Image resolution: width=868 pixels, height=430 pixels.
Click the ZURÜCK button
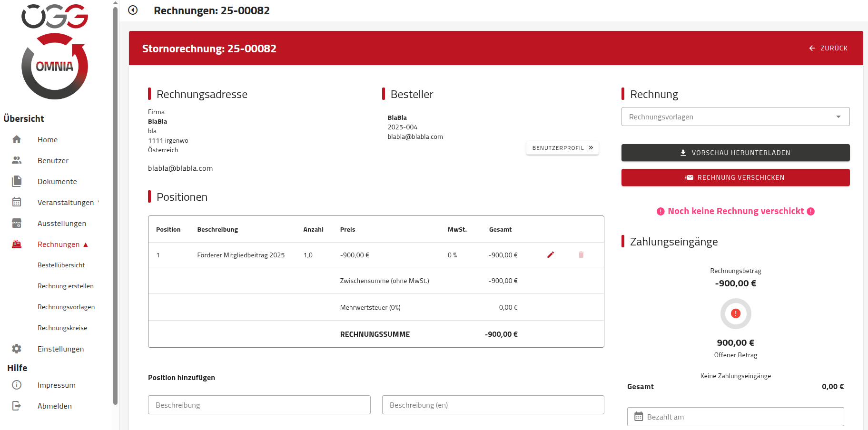(828, 48)
